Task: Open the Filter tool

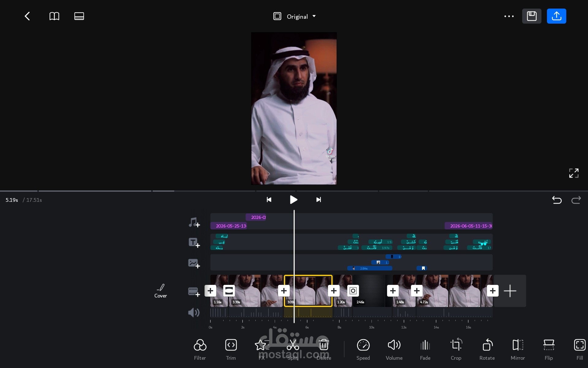Action: tap(200, 350)
